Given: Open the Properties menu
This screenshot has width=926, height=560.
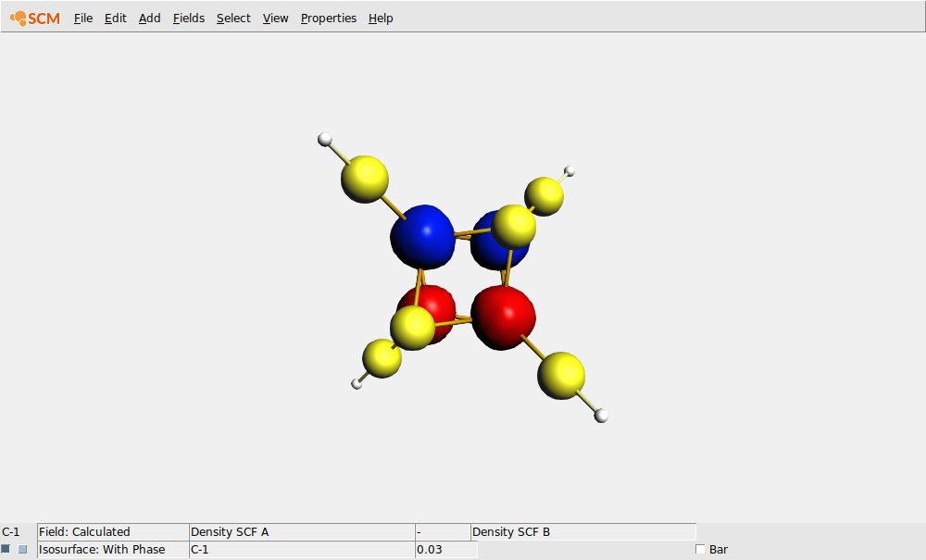Looking at the screenshot, I should tap(328, 18).
